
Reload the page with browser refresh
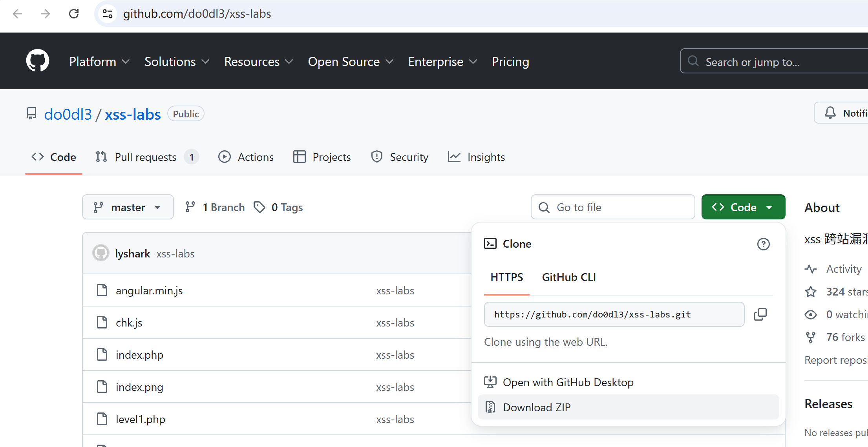74,14
